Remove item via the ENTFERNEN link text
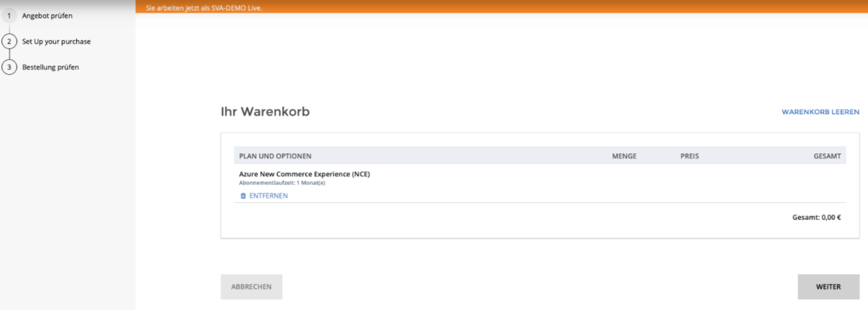The height and width of the screenshot is (310, 868). [268, 196]
